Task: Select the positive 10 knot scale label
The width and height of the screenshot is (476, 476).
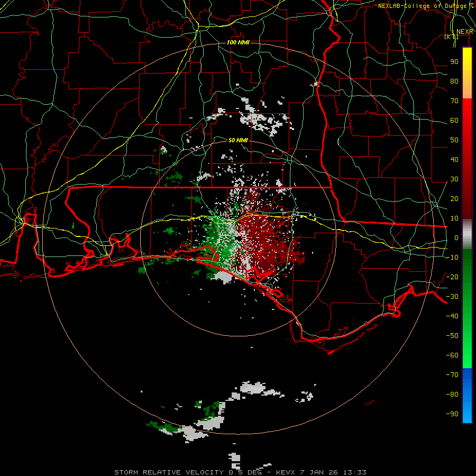Action: click(454, 218)
